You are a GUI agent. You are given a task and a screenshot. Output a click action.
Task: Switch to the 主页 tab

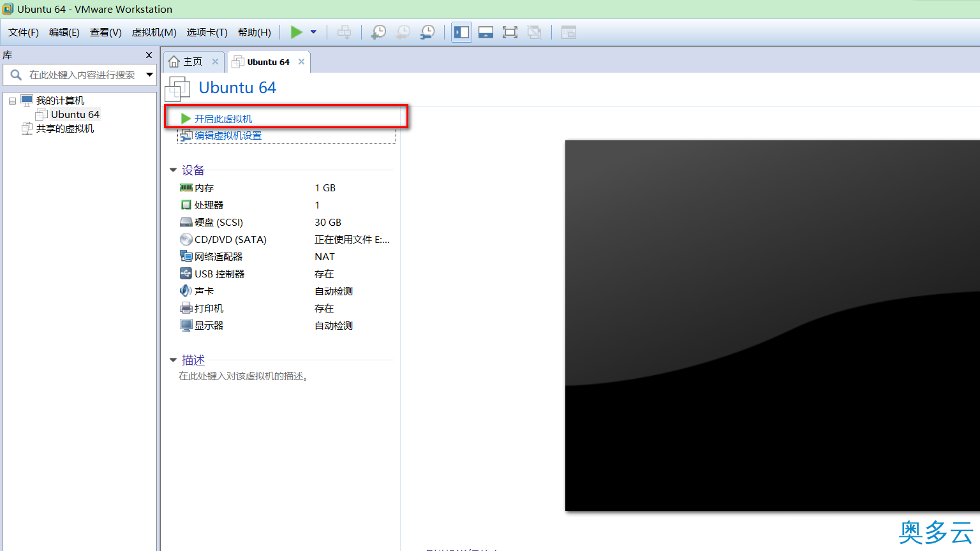coord(193,61)
